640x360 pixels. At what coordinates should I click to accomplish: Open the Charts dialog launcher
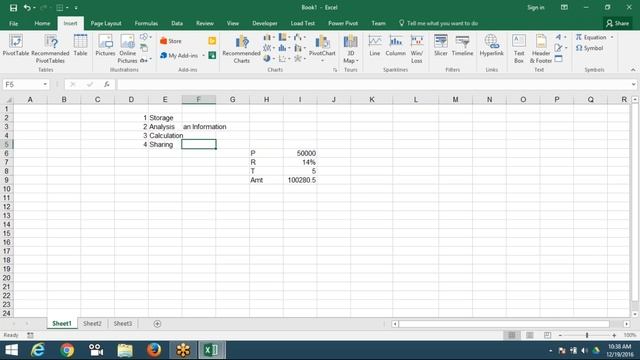tap(335, 70)
